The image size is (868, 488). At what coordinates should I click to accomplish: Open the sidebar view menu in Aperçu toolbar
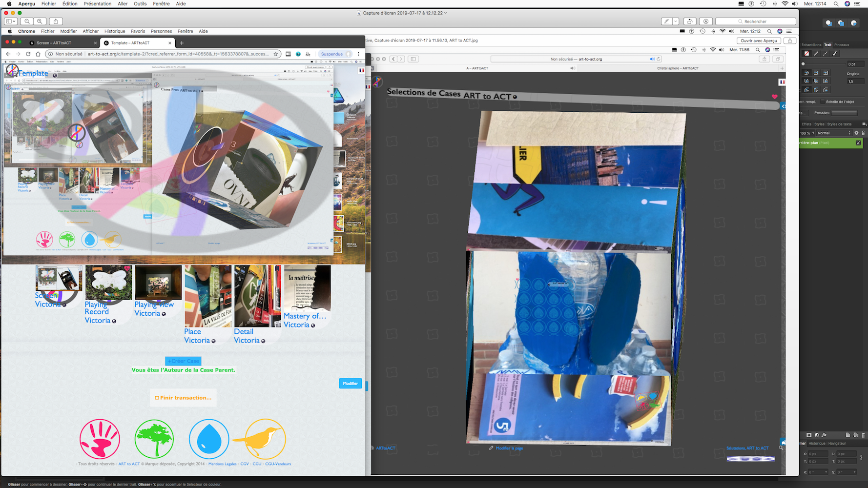11,21
